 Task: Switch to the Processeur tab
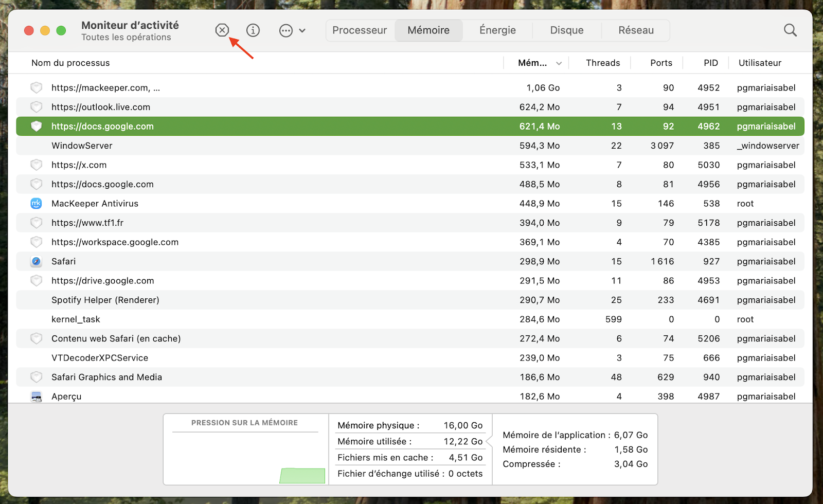360,30
